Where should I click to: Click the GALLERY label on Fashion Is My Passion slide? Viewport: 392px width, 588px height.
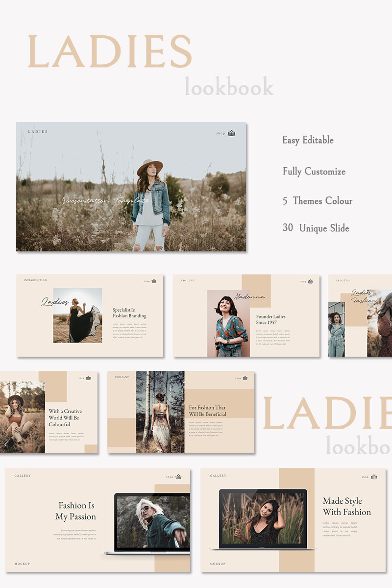pos(23,476)
